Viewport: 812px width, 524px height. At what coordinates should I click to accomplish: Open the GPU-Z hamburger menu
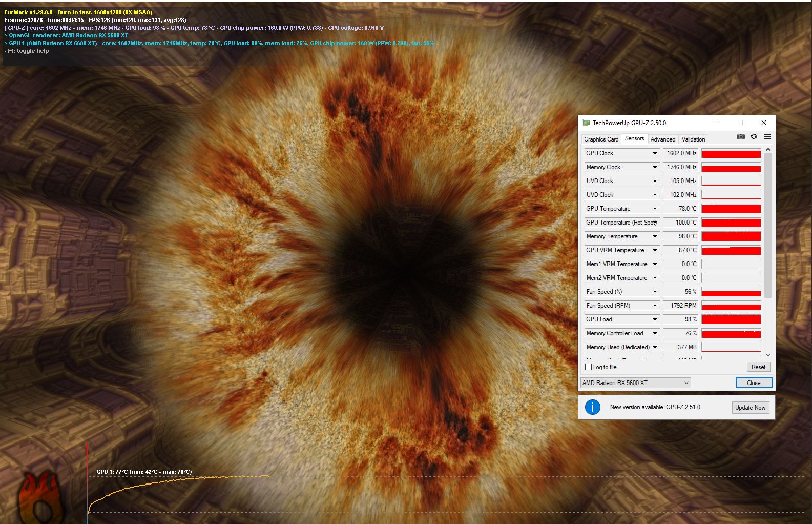767,136
